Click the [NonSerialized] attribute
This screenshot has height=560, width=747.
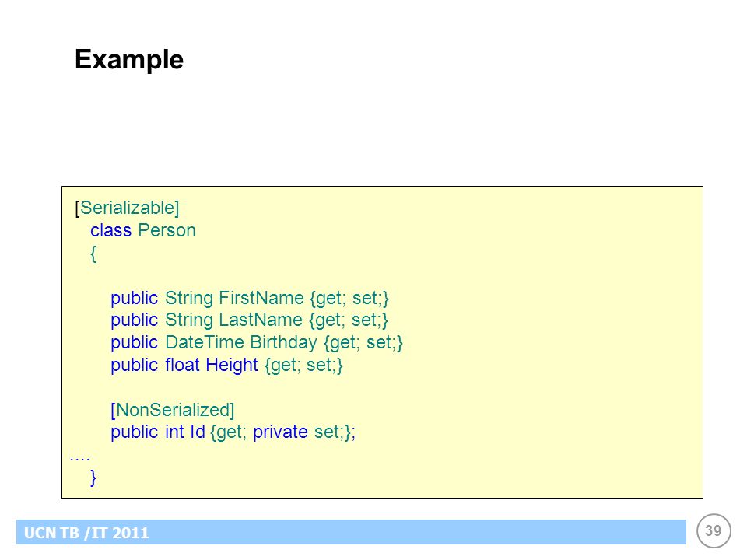[173, 410]
